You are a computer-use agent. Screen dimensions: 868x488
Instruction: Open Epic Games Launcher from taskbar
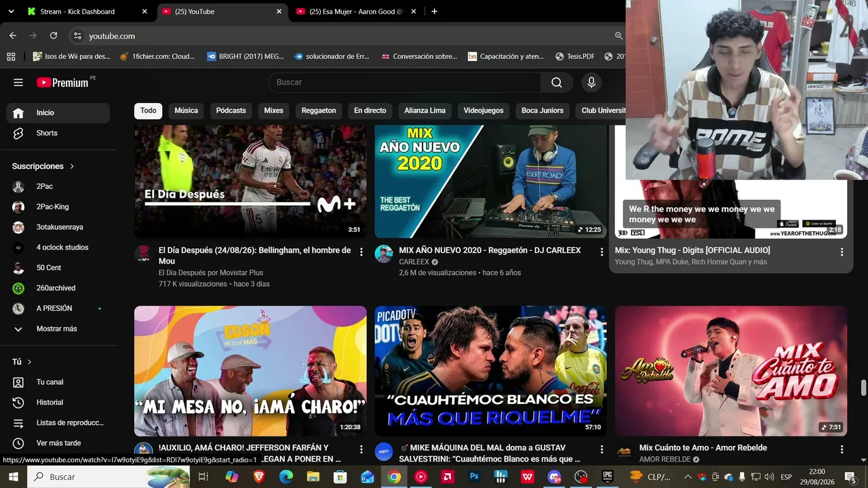[x=608, y=477]
